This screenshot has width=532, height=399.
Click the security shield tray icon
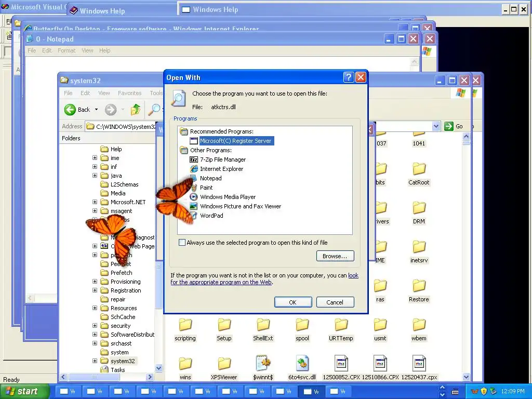pyautogui.click(x=484, y=391)
